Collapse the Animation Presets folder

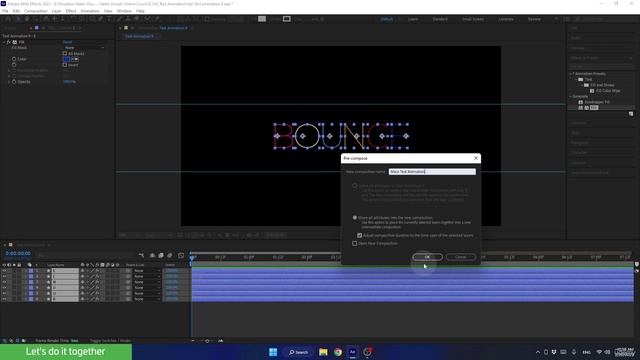coord(571,74)
